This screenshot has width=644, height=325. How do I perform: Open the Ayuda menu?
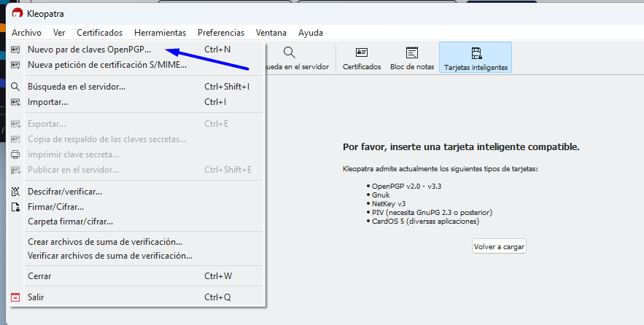(x=311, y=32)
